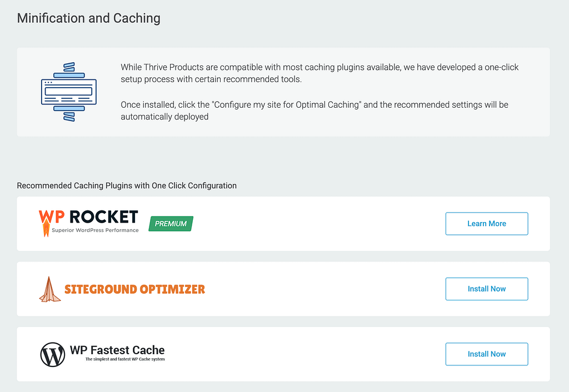Select the Minification and Caching heading
This screenshot has height=392, width=569.
[88, 18]
